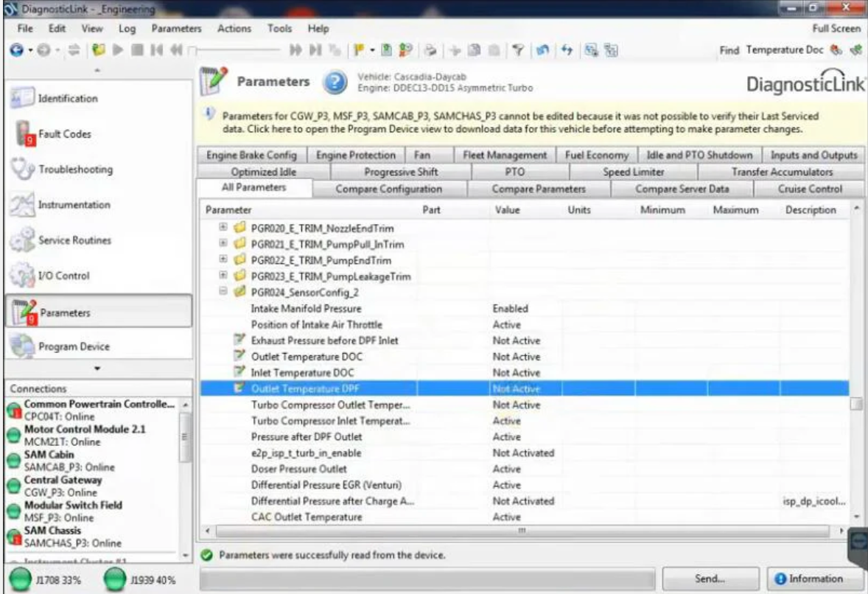The height and width of the screenshot is (594, 868).
Task: Switch to the Engine Protection tab
Action: pyautogui.click(x=356, y=156)
